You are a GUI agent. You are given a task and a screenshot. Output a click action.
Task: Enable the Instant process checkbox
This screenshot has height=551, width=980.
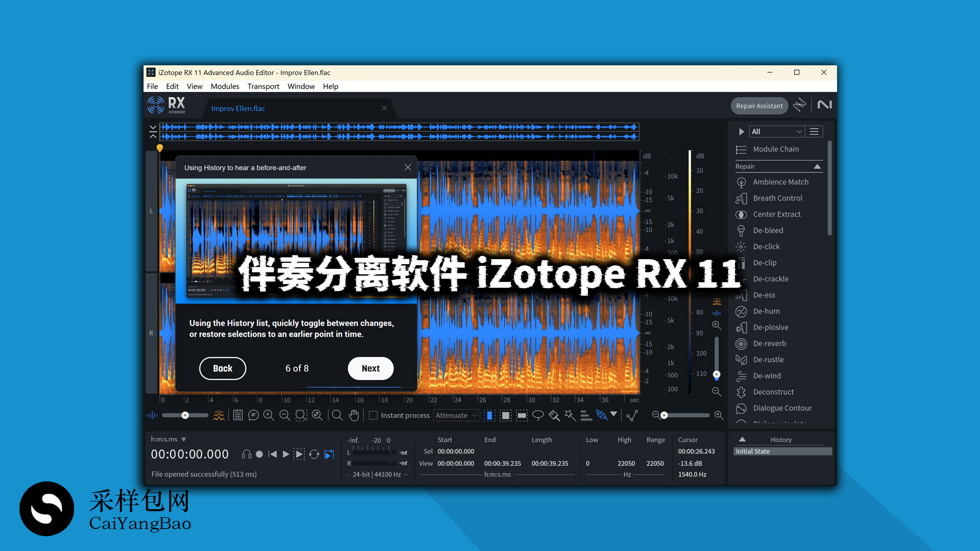coord(373,415)
